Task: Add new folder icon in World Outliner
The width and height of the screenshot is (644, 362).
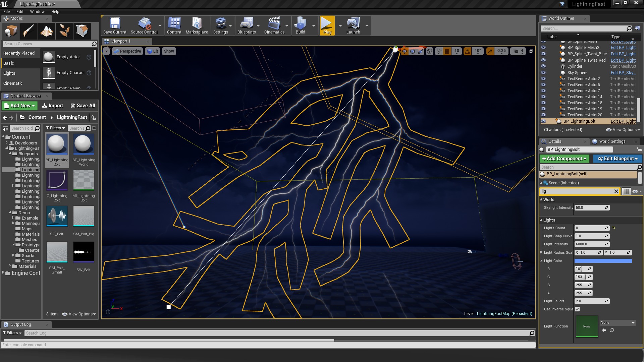Action: pyautogui.click(x=637, y=28)
